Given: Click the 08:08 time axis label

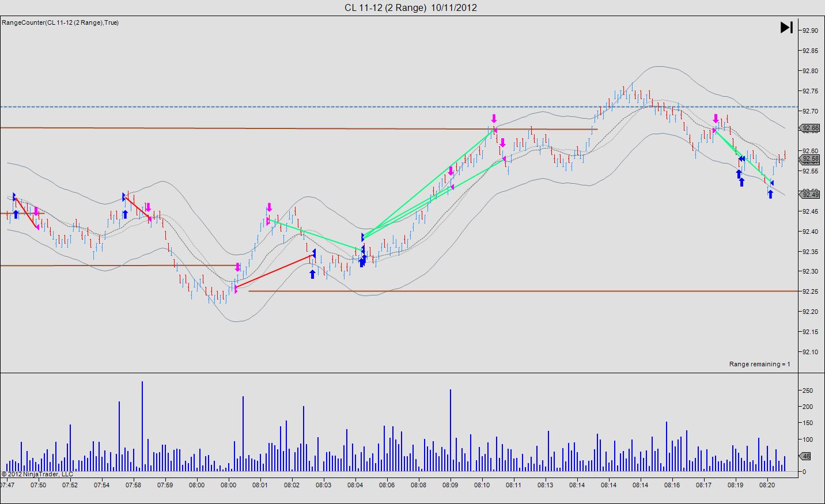Looking at the screenshot, I should click(419, 485).
